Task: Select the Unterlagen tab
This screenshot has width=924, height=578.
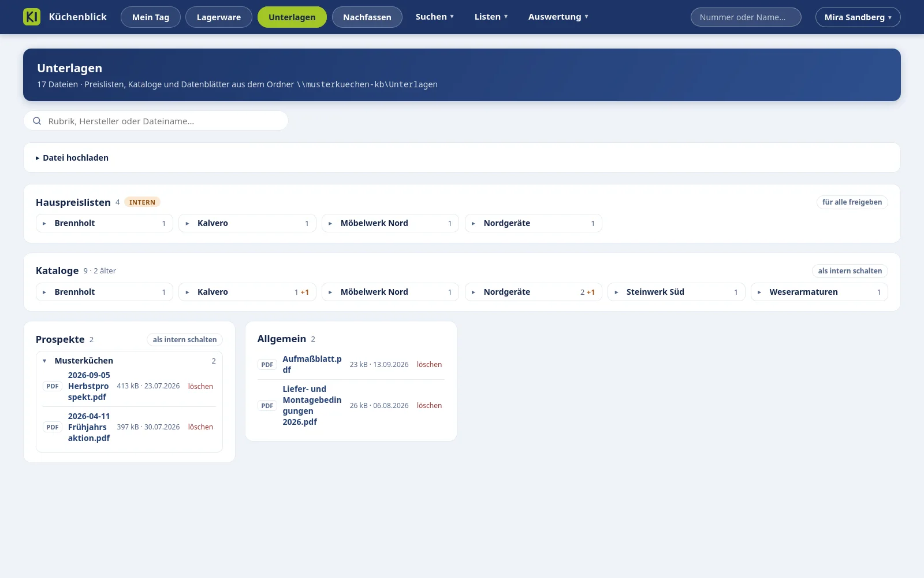Action: 292,17
